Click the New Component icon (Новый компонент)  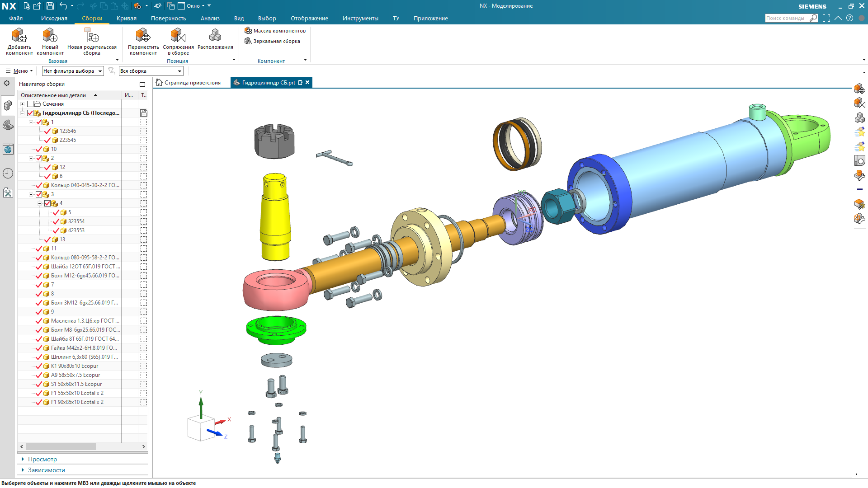coord(50,36)
